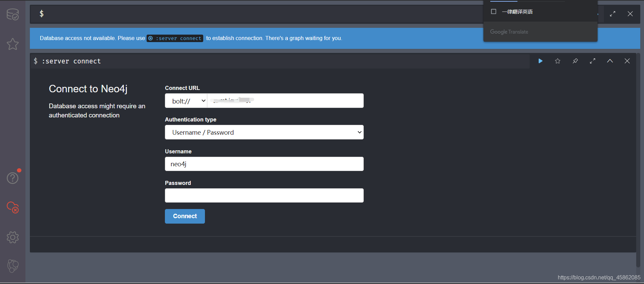Open the About Neo4j sidebar icon
Viewport: 644px width, 284px height.
pyautogui.click(x=13, y=266)
